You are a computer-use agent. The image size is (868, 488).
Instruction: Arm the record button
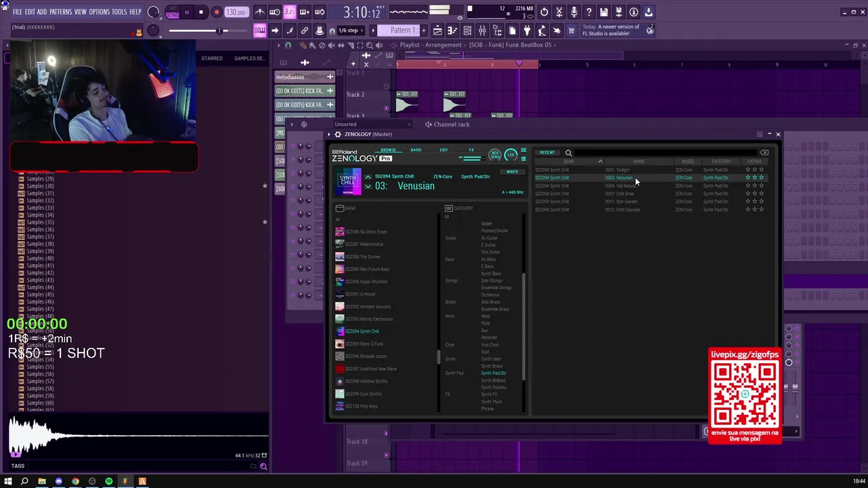click(216, 12)
